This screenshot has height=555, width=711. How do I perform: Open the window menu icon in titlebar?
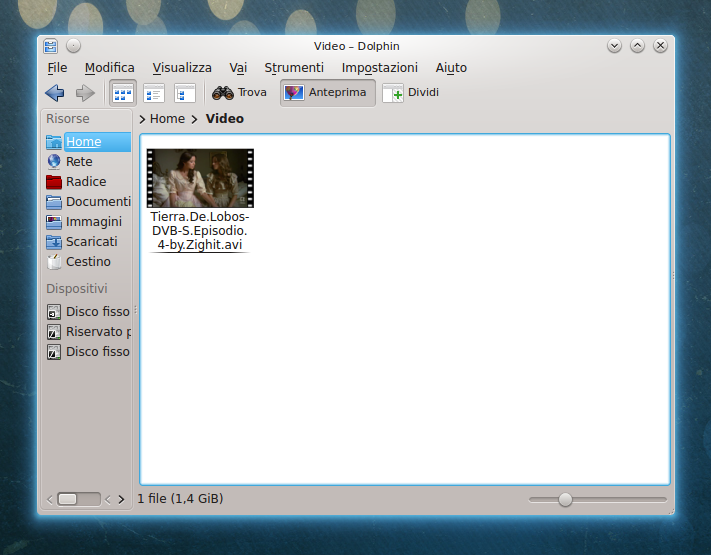pyautogui.click(x=50, y=46)
